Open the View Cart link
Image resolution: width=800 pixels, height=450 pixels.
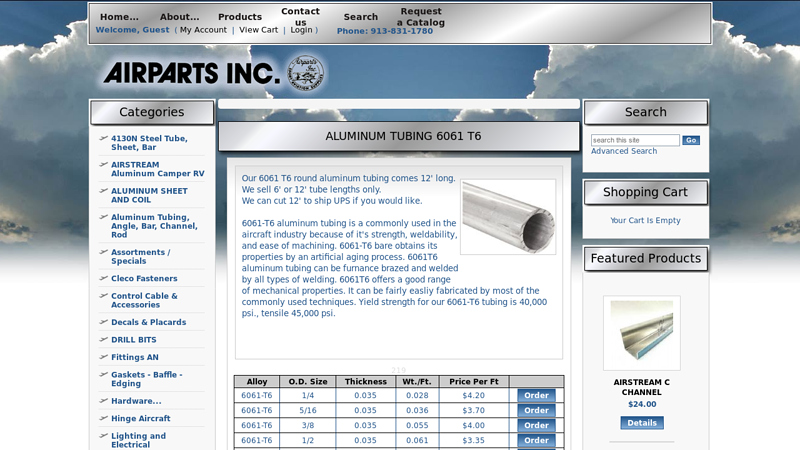point(259,30)
